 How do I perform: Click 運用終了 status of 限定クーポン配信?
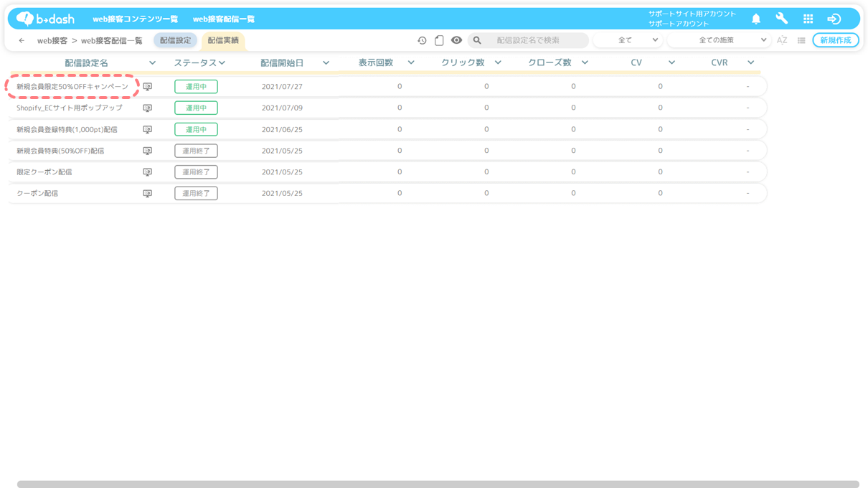196,172
